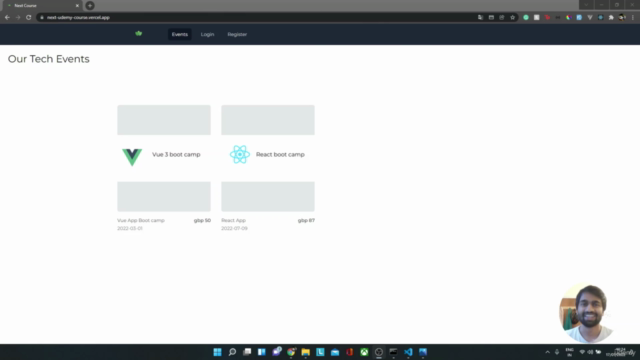
Task: Open File Explorer from the taskbar
Action: point(306,352)
